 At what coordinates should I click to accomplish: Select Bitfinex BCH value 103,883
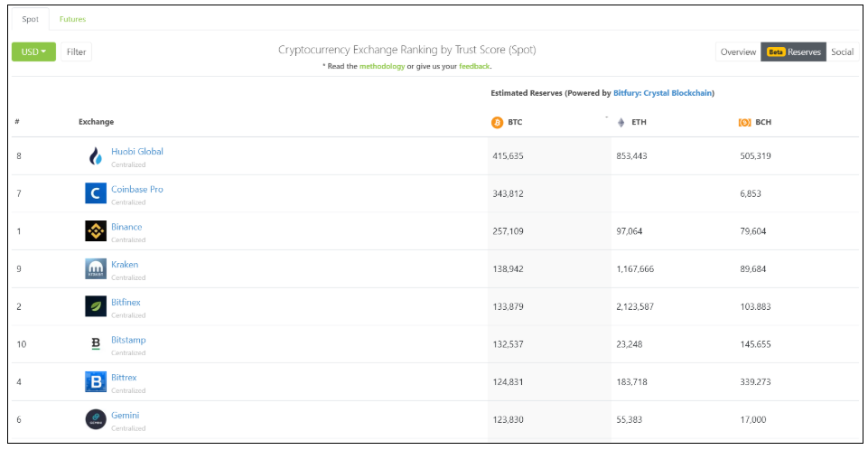coord(756,306)
